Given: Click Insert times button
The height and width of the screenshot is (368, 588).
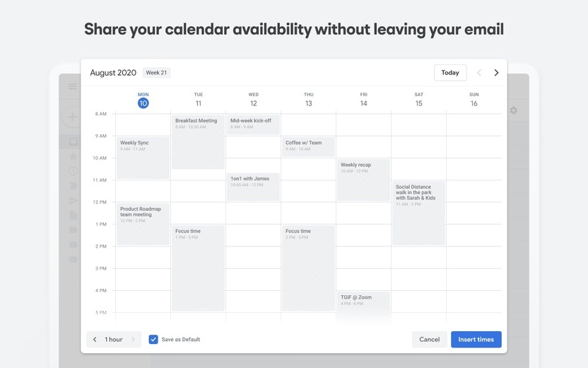Looking at the screenshot, I should [476, 340].
